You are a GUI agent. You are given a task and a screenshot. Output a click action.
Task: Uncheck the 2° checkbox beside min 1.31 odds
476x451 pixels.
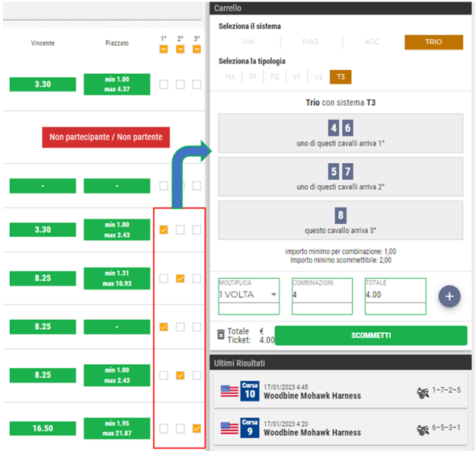click(x=180, y=279)
